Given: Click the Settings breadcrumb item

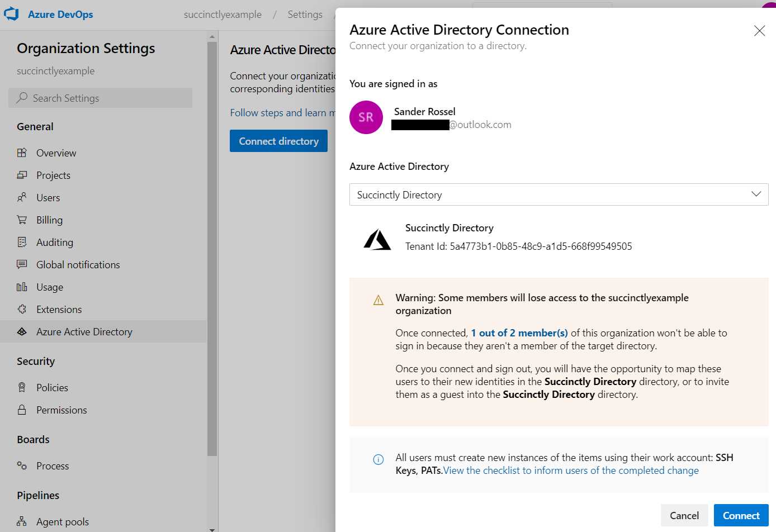Looking at the screenshot, I should [x=305, y=15].
